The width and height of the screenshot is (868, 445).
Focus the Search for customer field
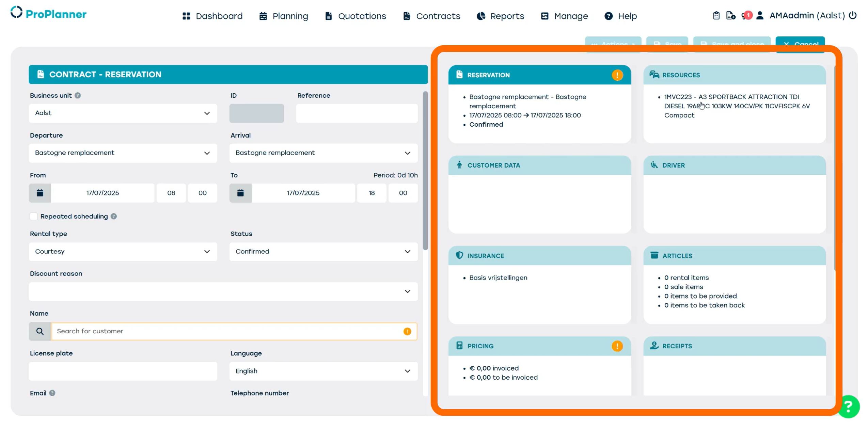click(x=228, y=331)
